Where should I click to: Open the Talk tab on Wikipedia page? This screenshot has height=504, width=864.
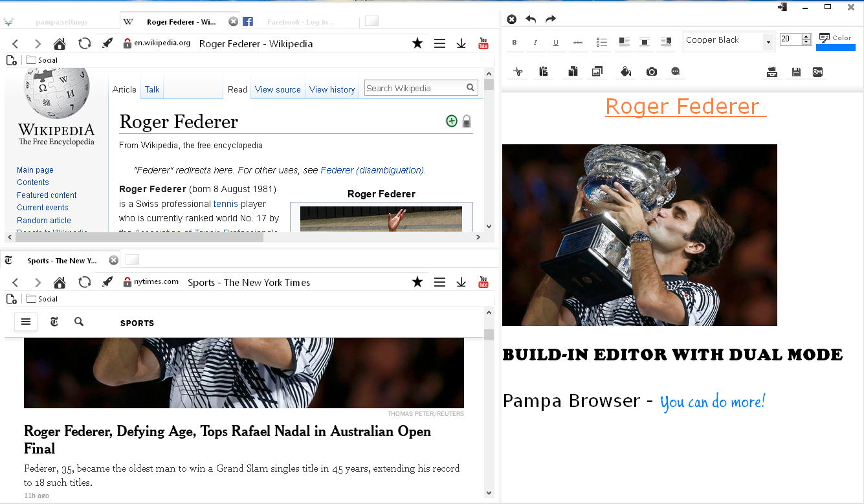(x=152, y=89)
